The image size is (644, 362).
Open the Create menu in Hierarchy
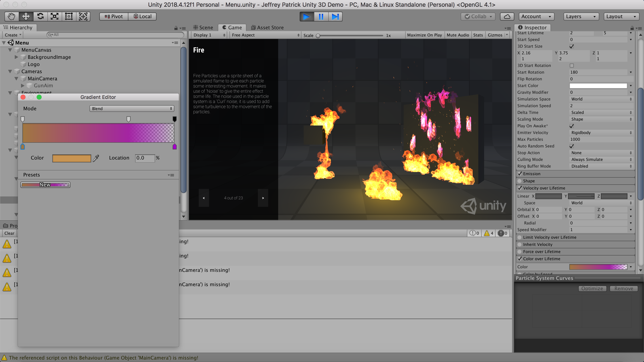pyautogui.click(x=13, y=35)
